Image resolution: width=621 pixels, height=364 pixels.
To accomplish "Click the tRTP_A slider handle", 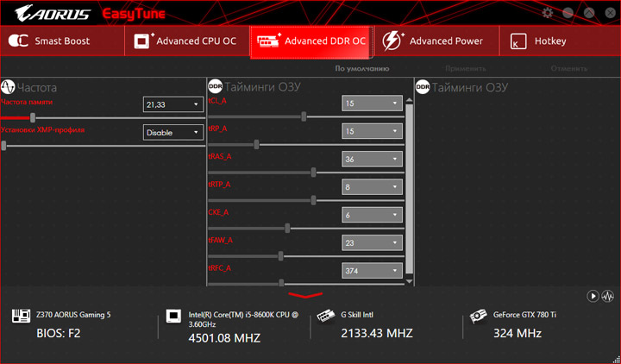I will [314, 200].
